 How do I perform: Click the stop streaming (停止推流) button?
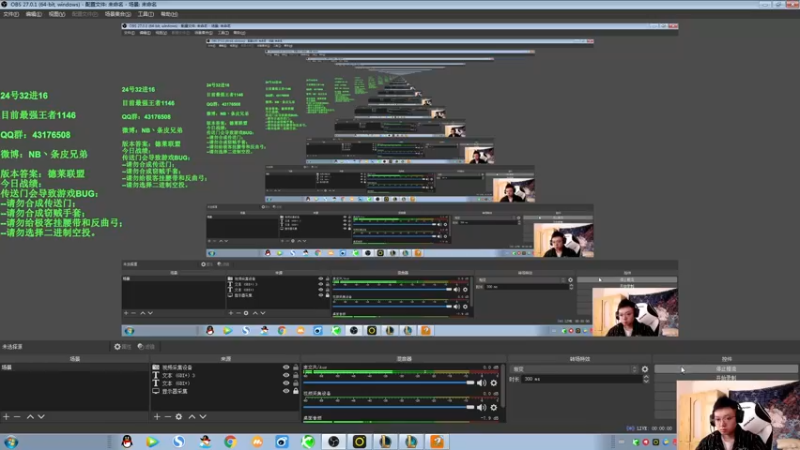click(x=726, y=369)
